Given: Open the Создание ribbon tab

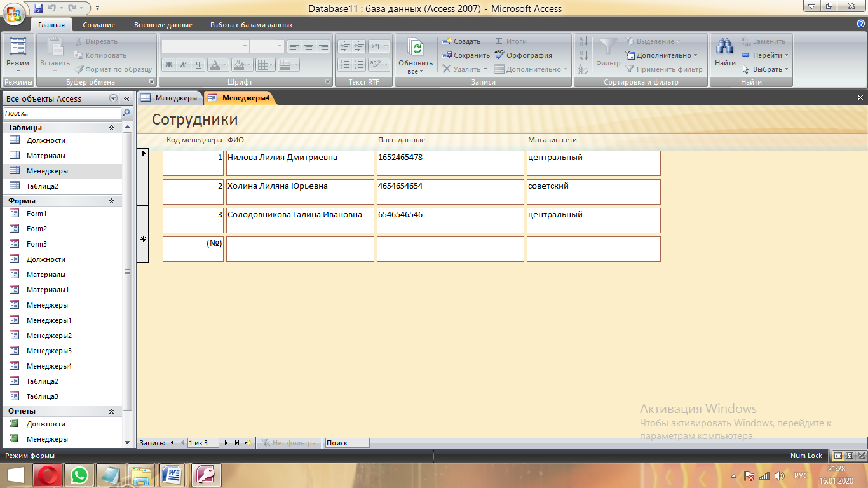Looking at the screenshot, I should 98,25.
